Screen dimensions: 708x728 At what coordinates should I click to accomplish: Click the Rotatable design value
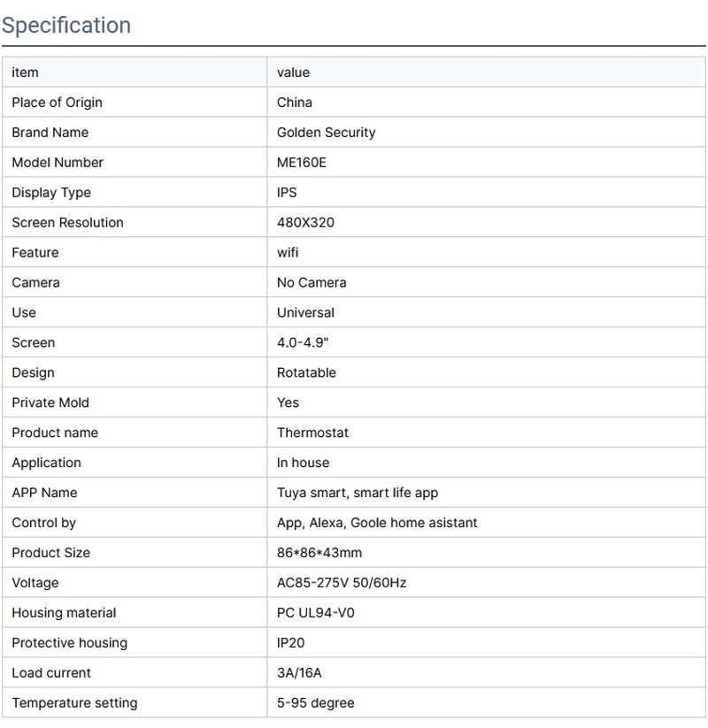coord(306,373)
